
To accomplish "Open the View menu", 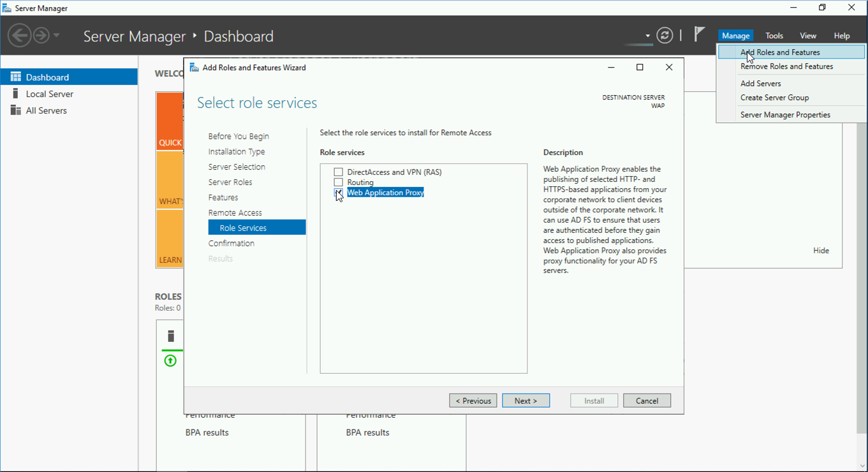I will pyautogui.click(x=808, y=36).
